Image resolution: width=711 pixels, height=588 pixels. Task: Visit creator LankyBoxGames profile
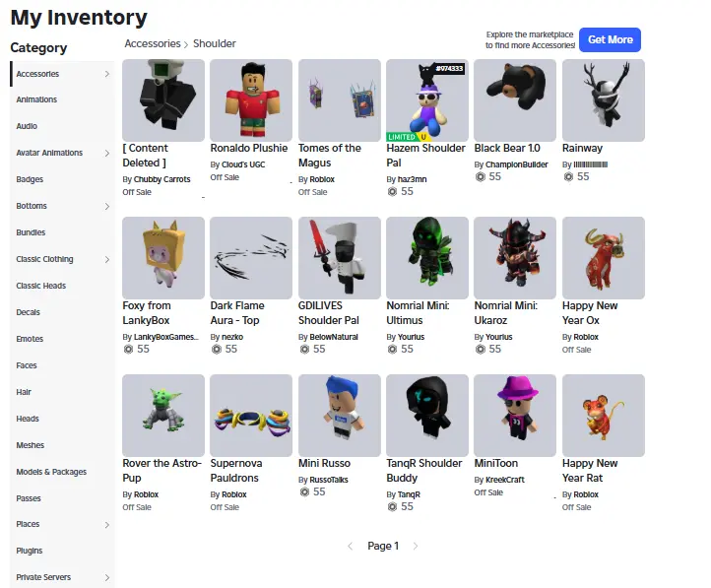166,337
